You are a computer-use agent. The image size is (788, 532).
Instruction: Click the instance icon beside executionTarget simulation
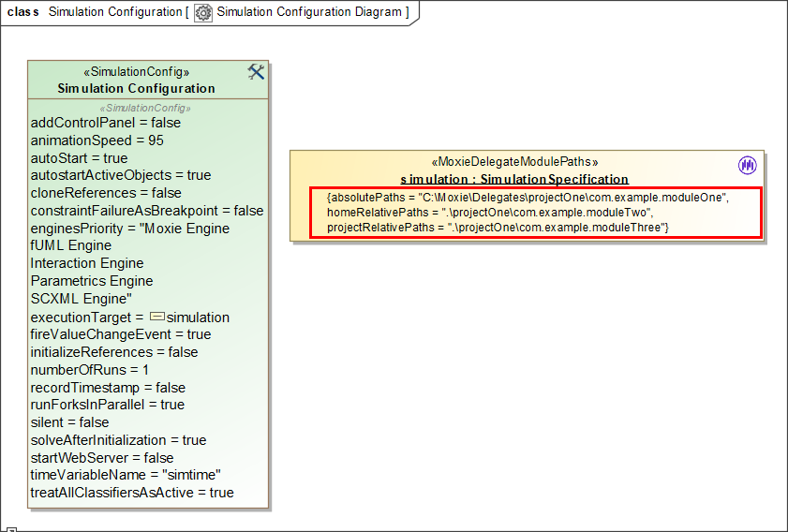[157, 317]
